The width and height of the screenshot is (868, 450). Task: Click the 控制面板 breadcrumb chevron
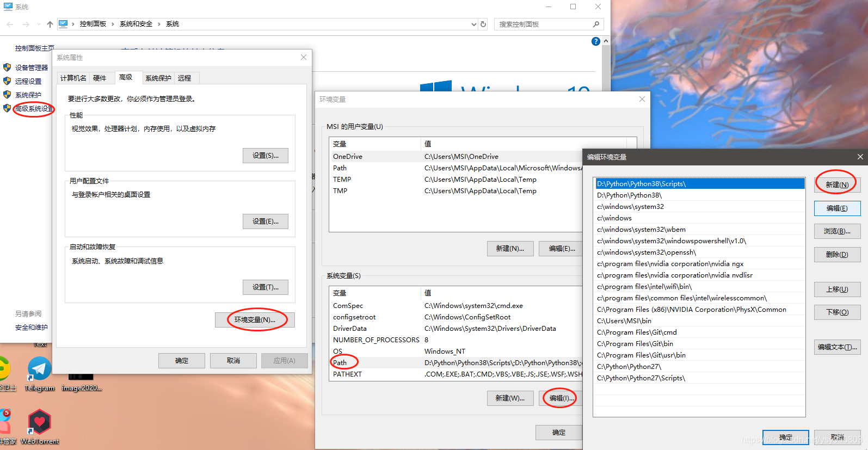[x=113, y=24]
